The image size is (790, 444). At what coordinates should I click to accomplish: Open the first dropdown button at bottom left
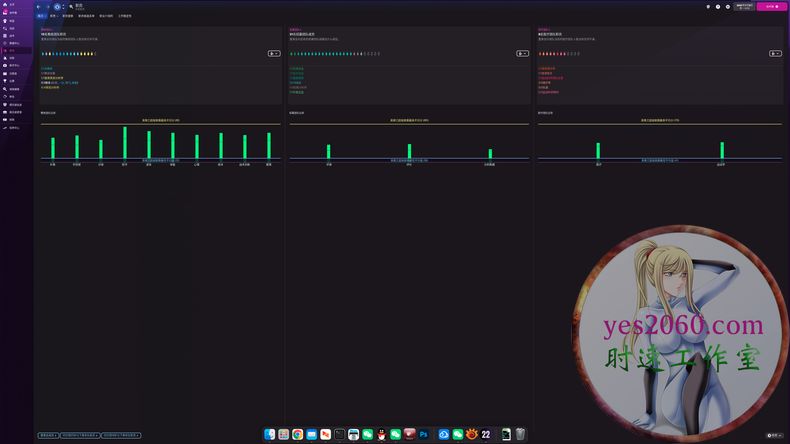click(x=48, y=435)
